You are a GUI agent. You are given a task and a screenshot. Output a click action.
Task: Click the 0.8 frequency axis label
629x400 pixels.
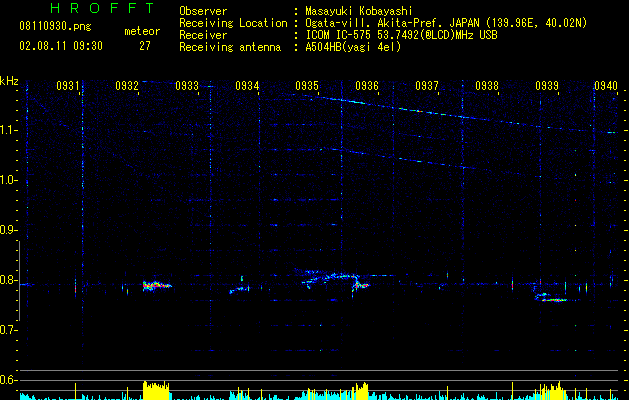(8, 280)
